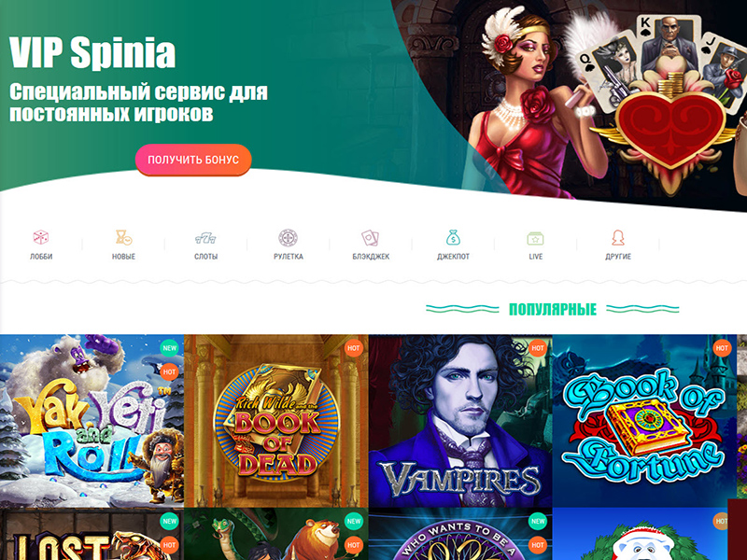Open the snake and bear jungle game

tap(275, 534)
